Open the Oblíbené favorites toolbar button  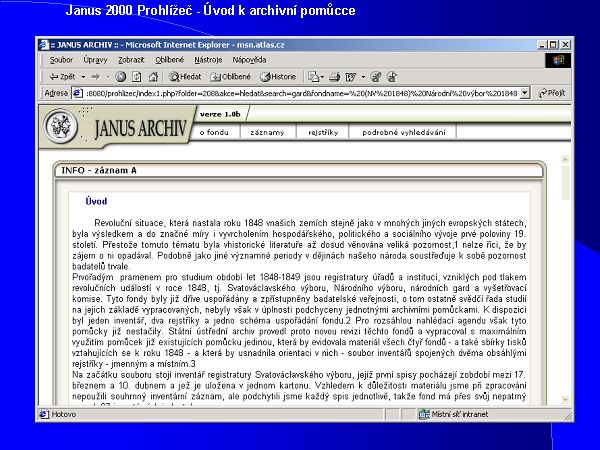[231, 77]
